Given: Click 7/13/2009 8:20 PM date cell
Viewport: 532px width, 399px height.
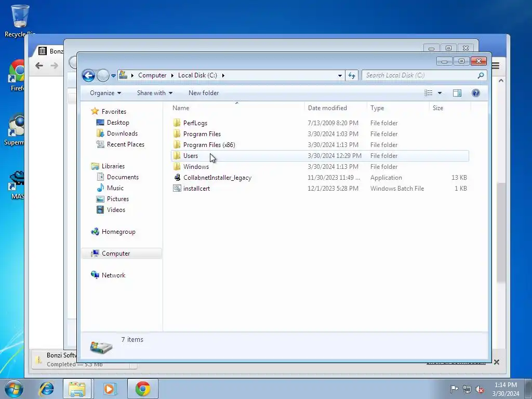Looking at the screenshot, I should pos(333,123).
